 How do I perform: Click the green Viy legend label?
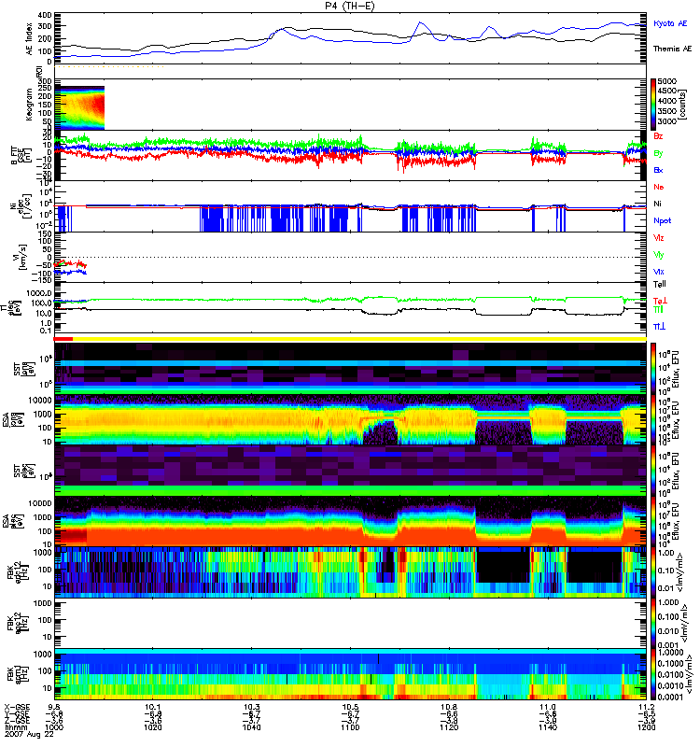[659, 255]
